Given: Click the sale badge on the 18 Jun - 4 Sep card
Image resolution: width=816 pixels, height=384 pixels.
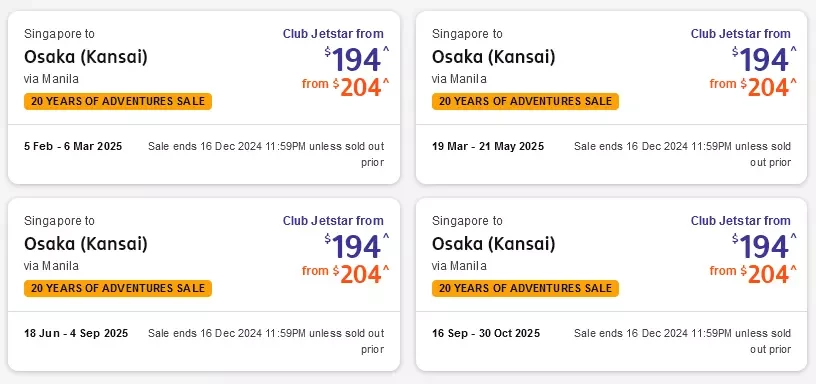Looking at the screenshot, I should tap(118, 288).
